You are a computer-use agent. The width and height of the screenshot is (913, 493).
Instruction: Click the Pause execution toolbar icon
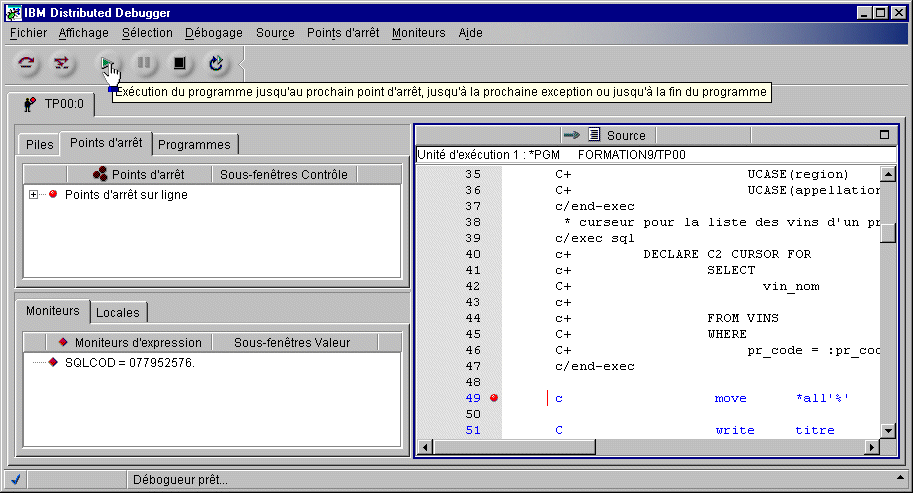[x=144, y=64]
